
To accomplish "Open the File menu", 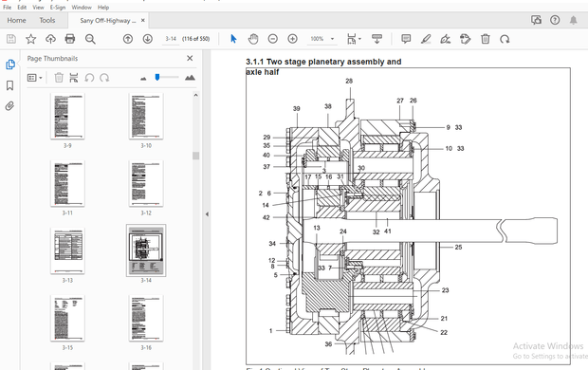I will pos(8,8).
